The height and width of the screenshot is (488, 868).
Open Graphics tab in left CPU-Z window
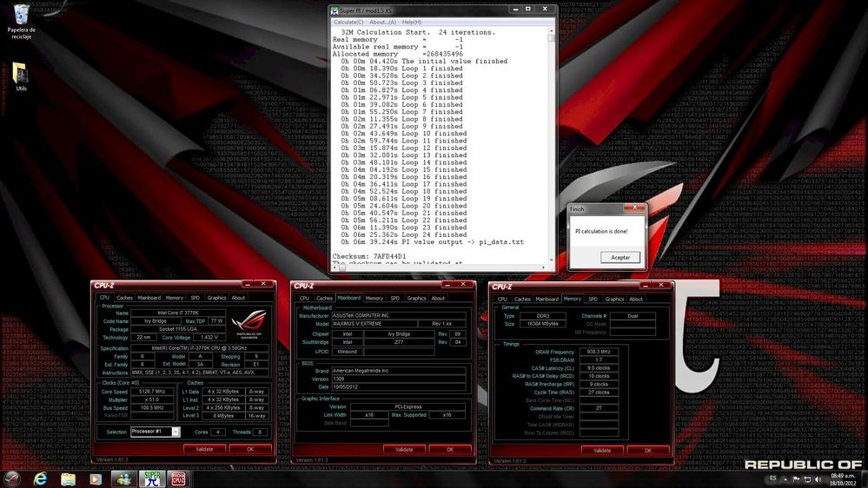pos(216,298)
